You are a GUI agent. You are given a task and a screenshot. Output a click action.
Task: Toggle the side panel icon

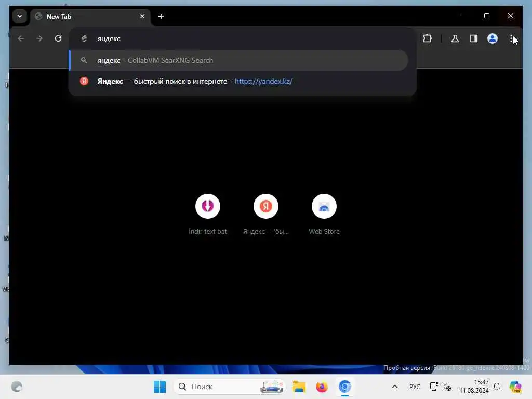474,38
